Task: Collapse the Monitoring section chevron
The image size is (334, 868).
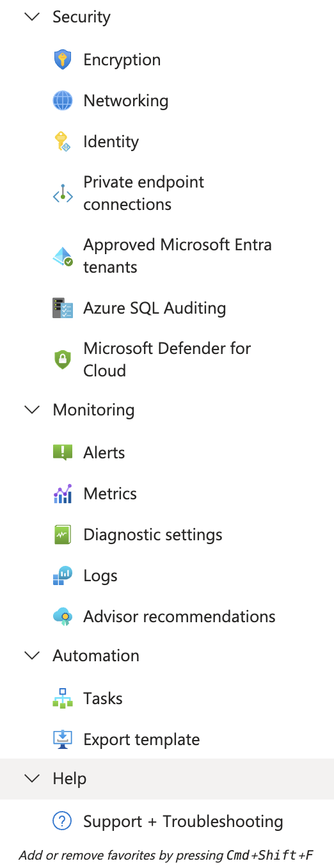Action: [31, 410]
